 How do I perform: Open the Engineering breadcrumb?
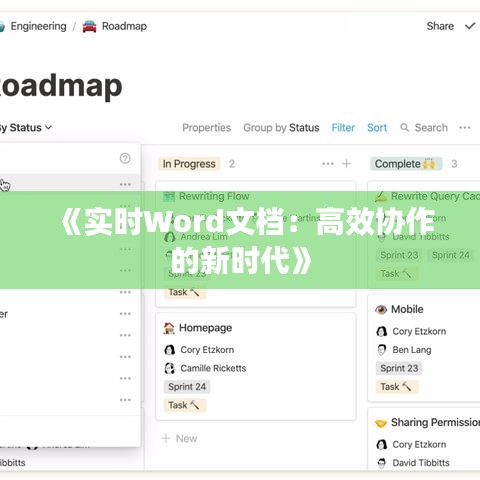pyautogui.click(x=38, y=26)
